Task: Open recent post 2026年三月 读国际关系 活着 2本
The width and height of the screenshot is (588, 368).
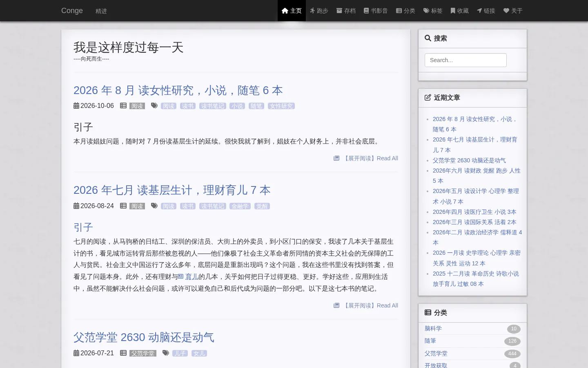Action: pos(474,222)
